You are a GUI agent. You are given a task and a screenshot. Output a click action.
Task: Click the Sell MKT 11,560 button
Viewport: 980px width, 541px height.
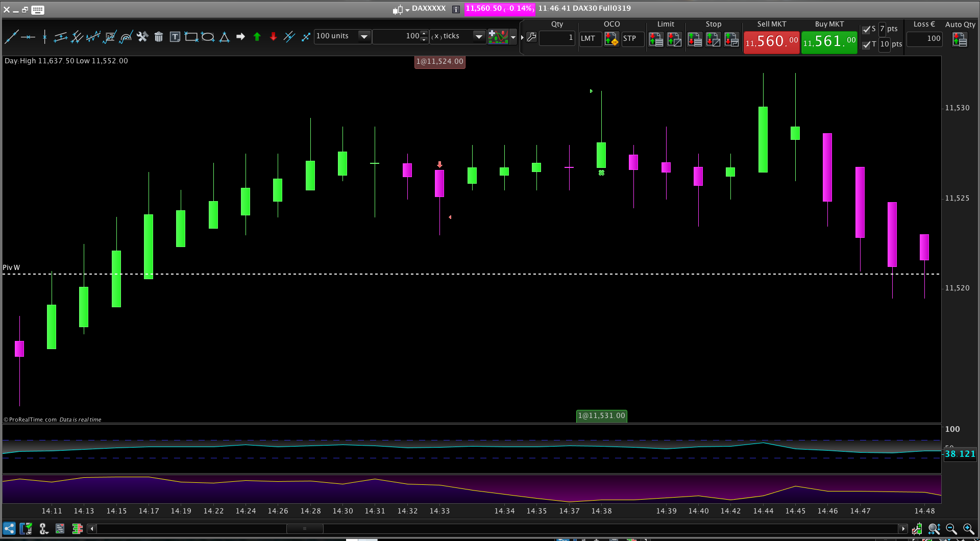click(x=771, y=41)
